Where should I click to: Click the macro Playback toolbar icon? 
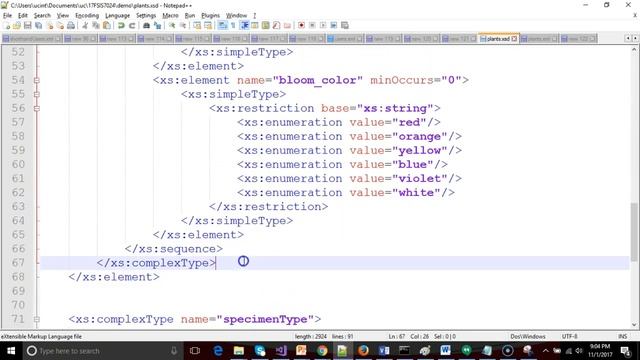click(x=323, y=26)
